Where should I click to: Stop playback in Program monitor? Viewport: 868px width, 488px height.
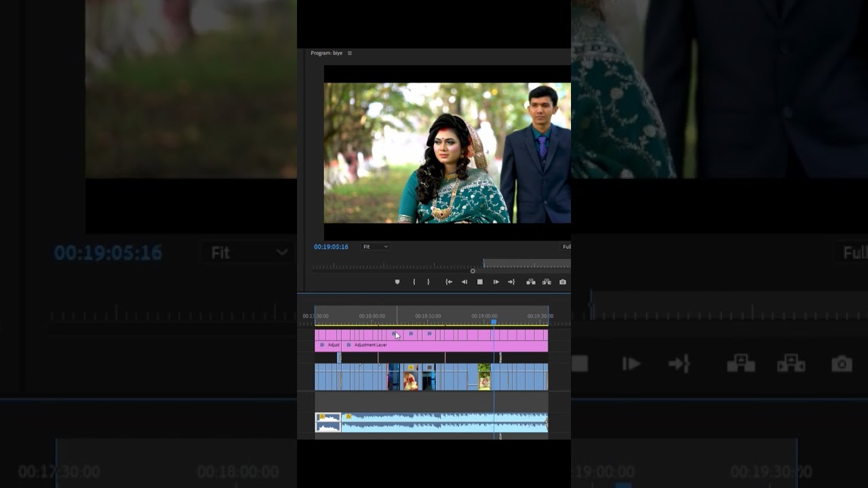[x=480, y=282]
